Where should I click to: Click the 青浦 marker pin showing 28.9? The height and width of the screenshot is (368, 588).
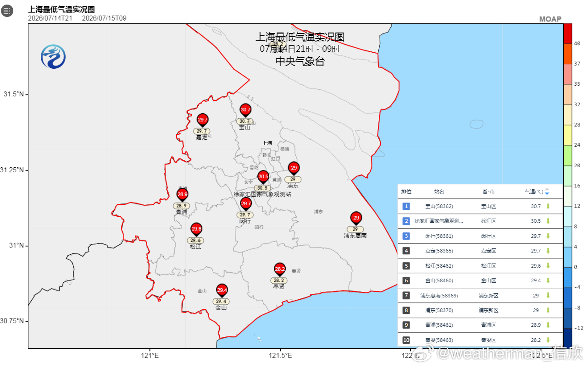[x=183, y=195]
